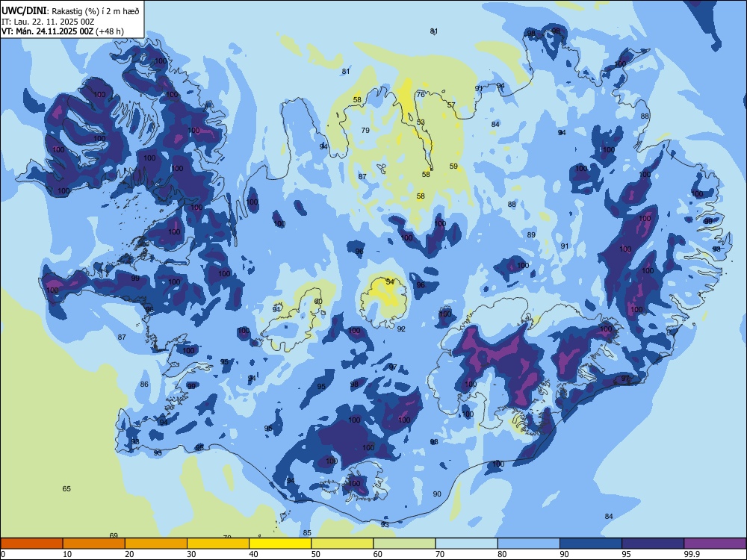747x560 pixels.
Task: Click the '86' value off the west coast
Action: (144, 385)
